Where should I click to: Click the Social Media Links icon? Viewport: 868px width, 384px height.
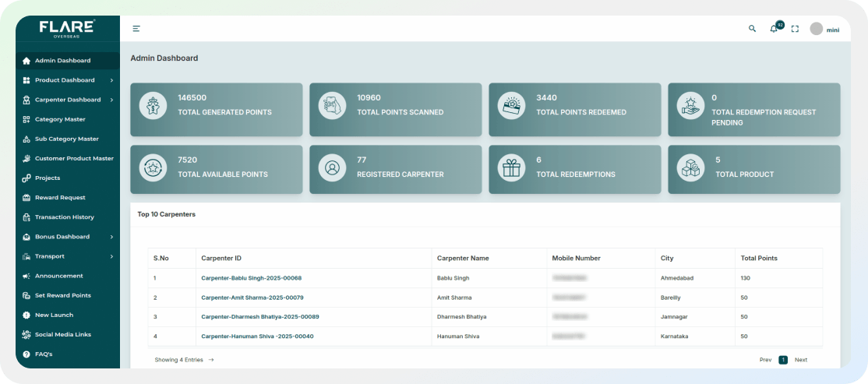pos(26,335)
